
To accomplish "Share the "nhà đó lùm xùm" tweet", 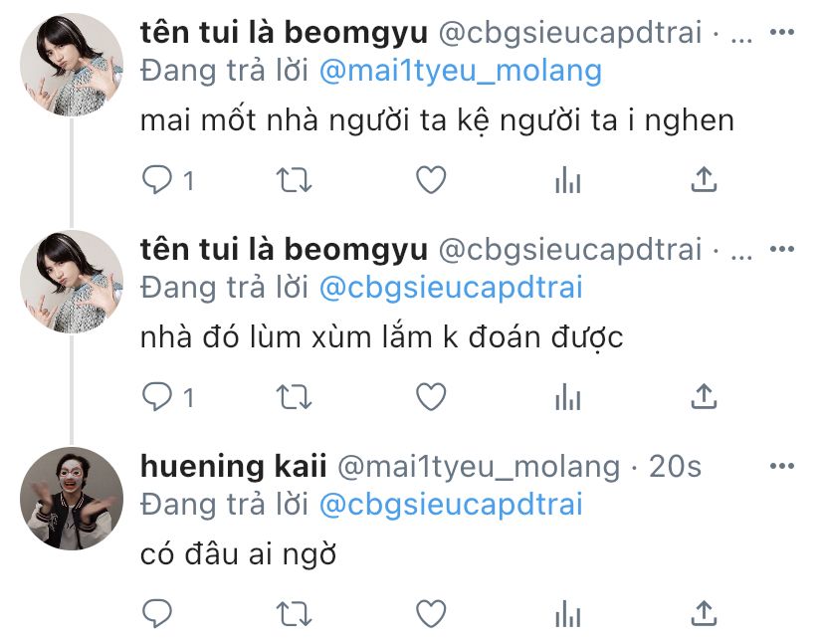I will (x=704, y=396).
